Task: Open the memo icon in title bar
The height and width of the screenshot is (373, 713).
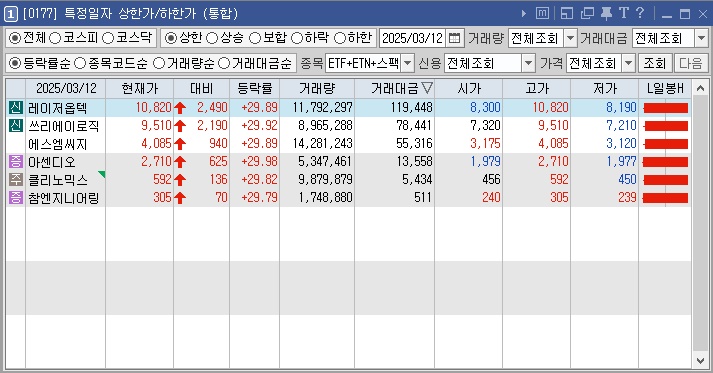Action: (x=542, y=13)
